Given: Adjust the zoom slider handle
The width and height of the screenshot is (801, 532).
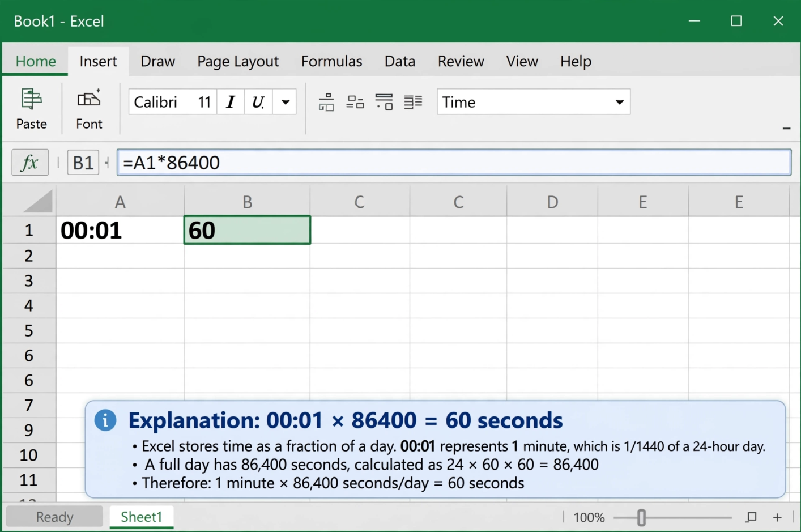Looking at the screenshot, I should pos(641,517).
